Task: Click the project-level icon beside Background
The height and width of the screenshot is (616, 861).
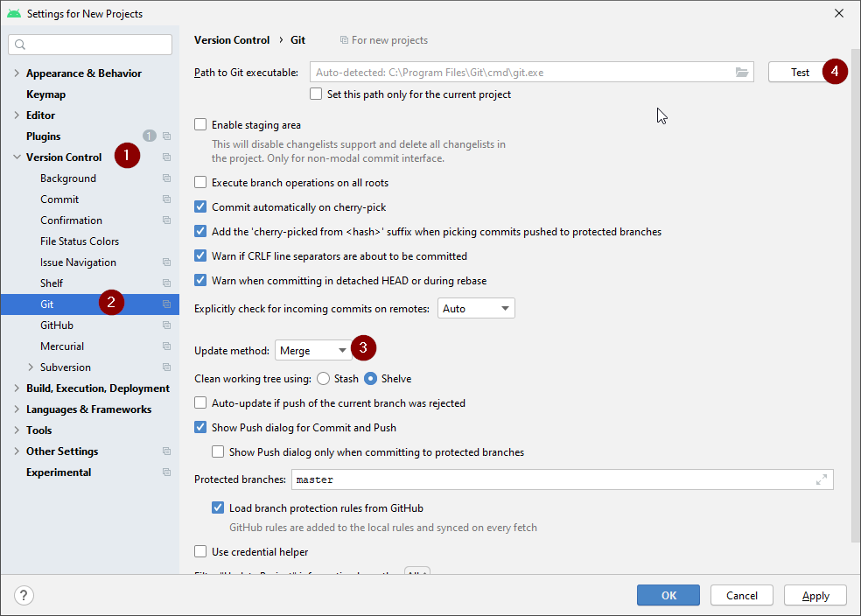Action: click(x=167, y=178)
